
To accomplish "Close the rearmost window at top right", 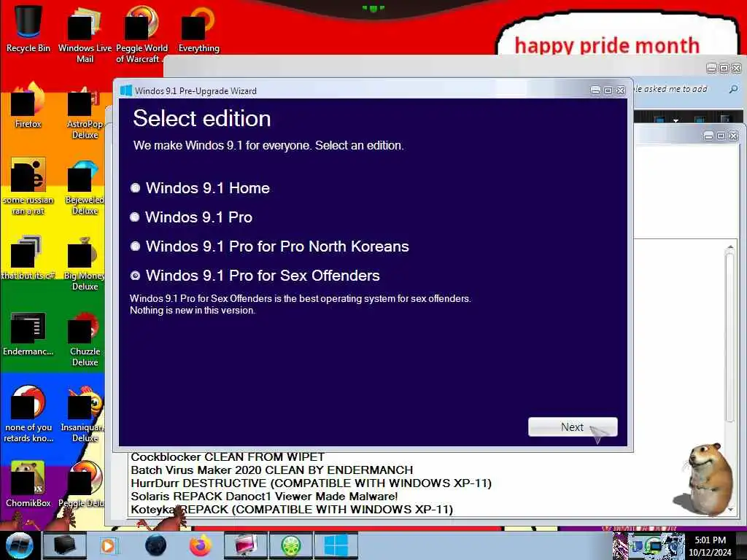I will [x=737, y=68].
